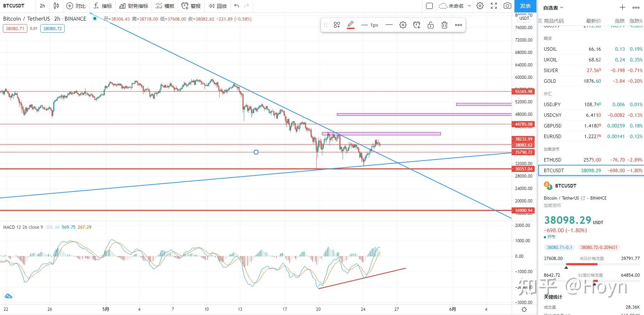Open the USDT currency selector on axis
Image resolution: width=644 pixels, height=315 pixels.
[524, 18]
